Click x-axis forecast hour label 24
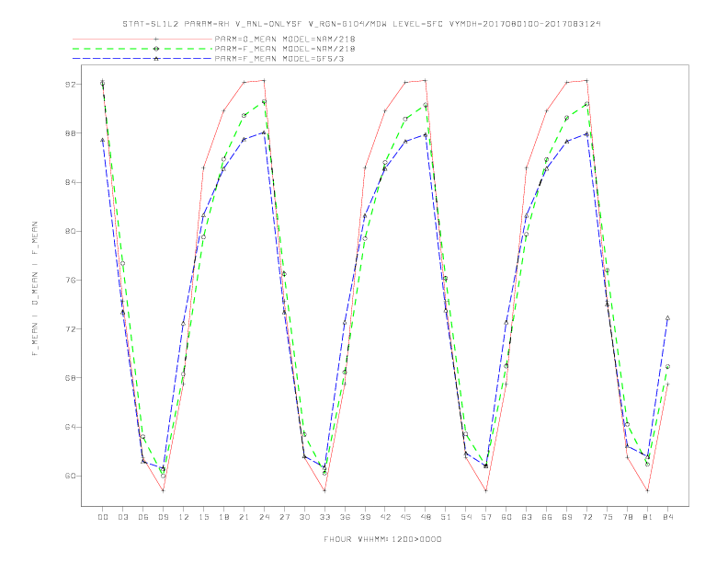The image size is (728, 563). 264,517
